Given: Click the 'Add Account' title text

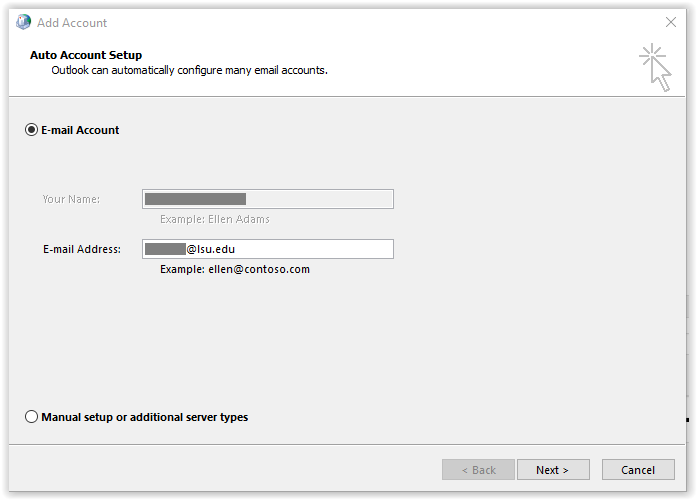Looking at the screenshot, I should 72,23.
